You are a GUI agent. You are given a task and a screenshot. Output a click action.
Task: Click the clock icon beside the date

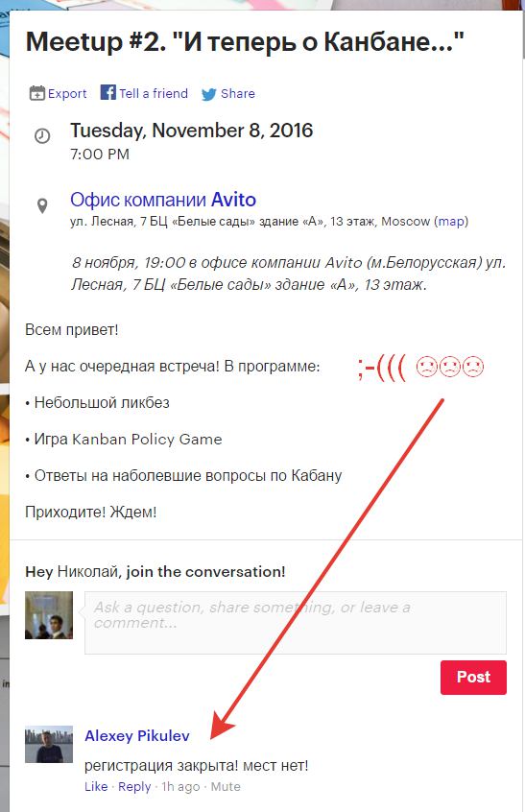42,136
